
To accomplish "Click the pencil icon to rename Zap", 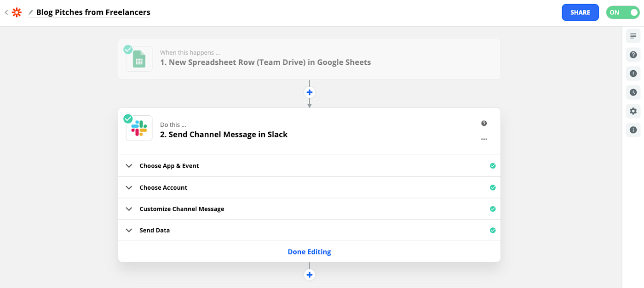I will 31,12.
